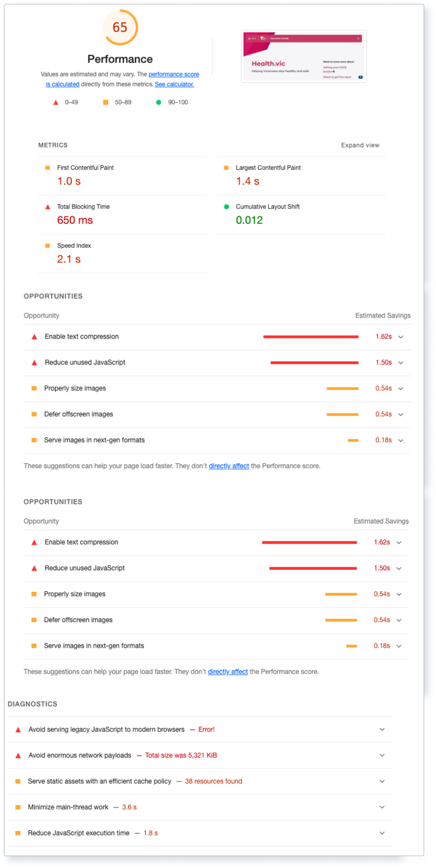Select the red triangle beside Enable text compression
The image size is (436, 868).
click(x=34, y=336)
